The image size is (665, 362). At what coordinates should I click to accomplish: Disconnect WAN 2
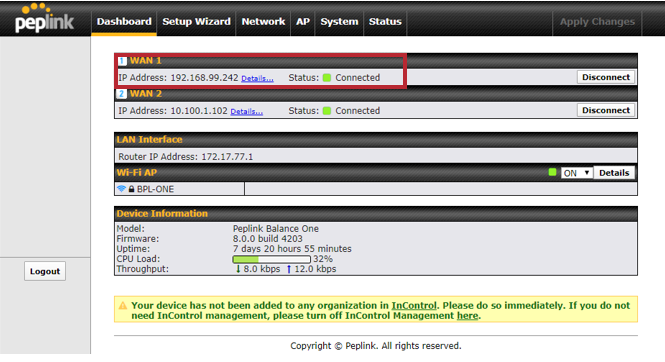(606, 110)
